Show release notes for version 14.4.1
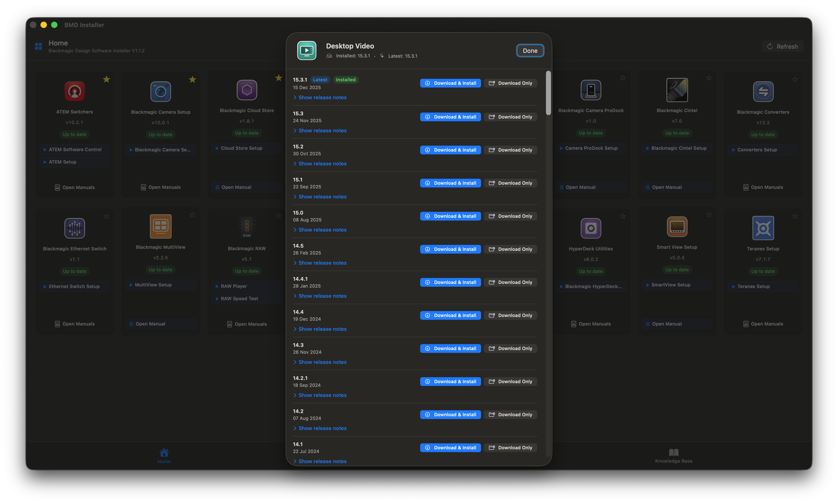 coord(320,296)
